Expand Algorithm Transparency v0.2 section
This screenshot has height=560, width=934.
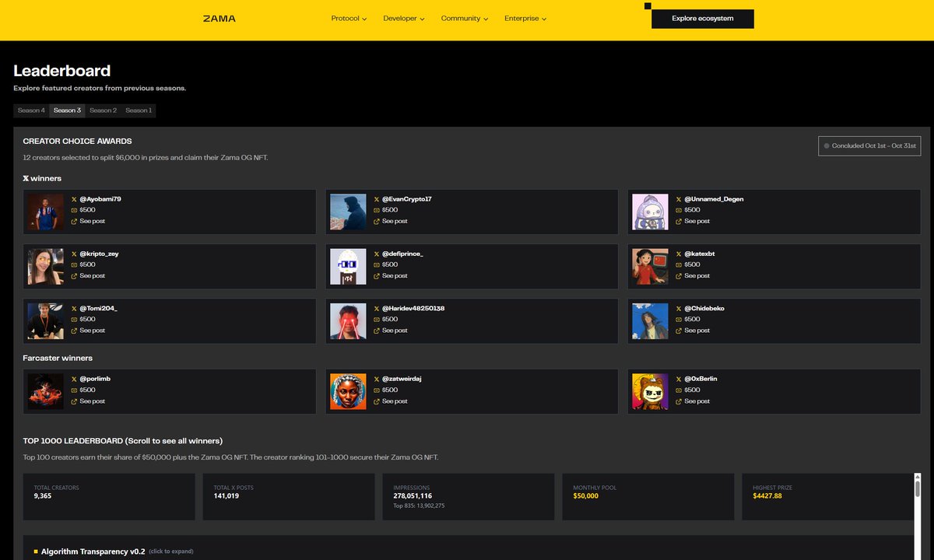(x=114, y=551)
